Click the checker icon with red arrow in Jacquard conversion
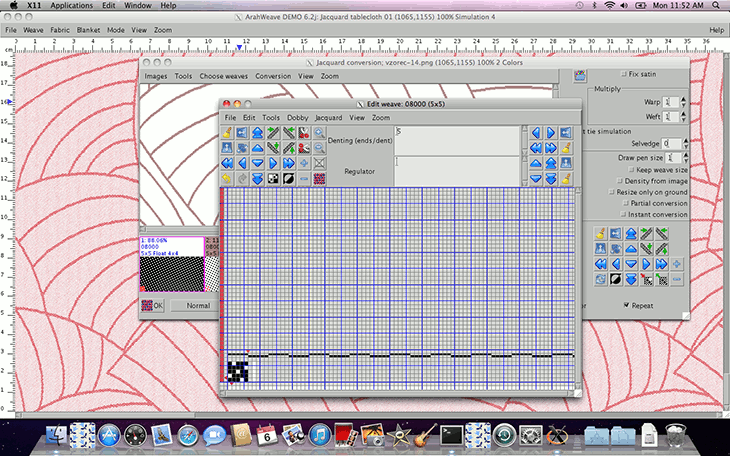The image size is (730, 456). click(x=646, y=279)
